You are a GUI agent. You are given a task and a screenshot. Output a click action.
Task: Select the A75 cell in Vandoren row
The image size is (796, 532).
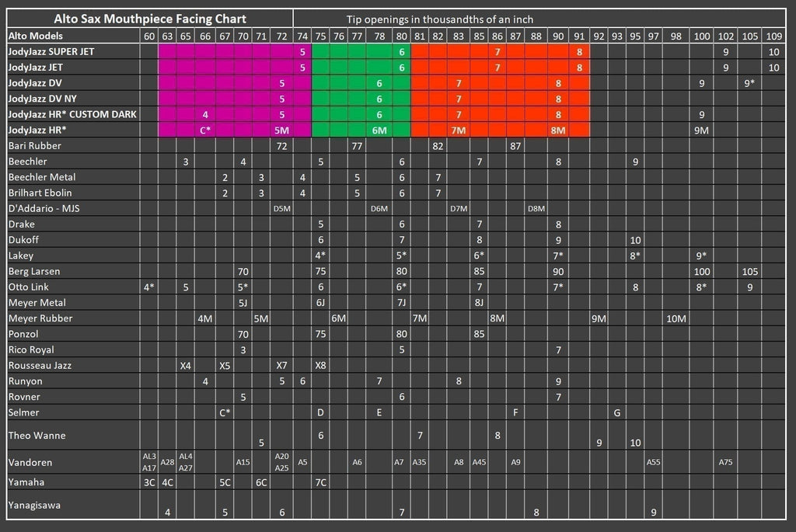pyautogui.click(x=725, y=462)
